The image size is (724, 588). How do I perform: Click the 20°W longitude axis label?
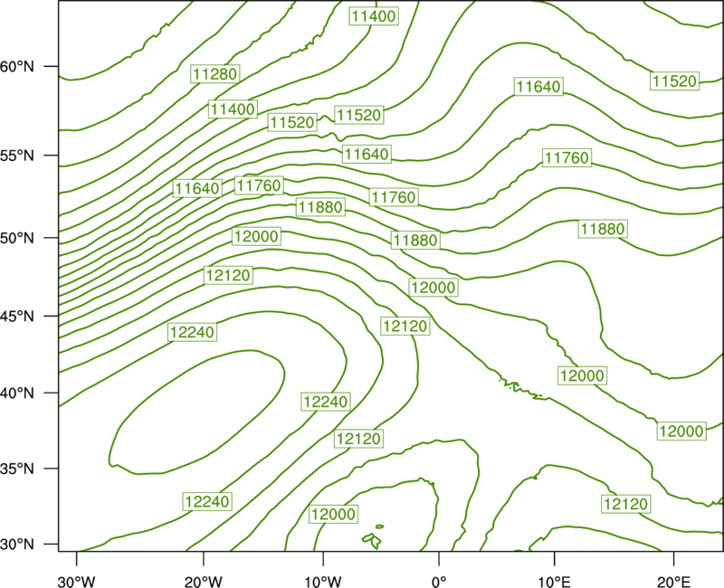(203, 582)
